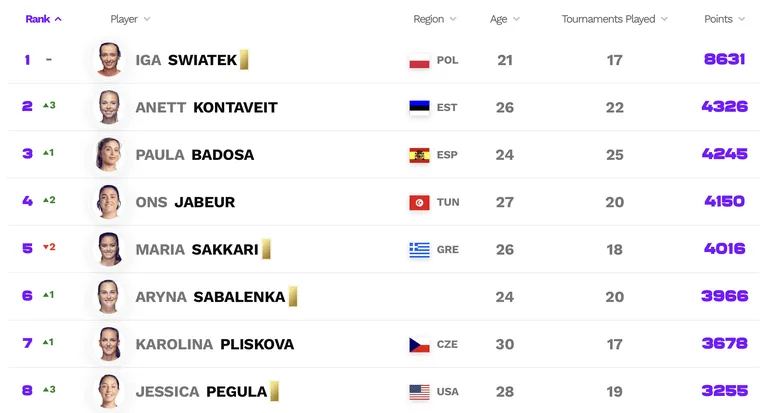Click Iga Swiatek's player photo
768x413 pixels.
point(109,60)
